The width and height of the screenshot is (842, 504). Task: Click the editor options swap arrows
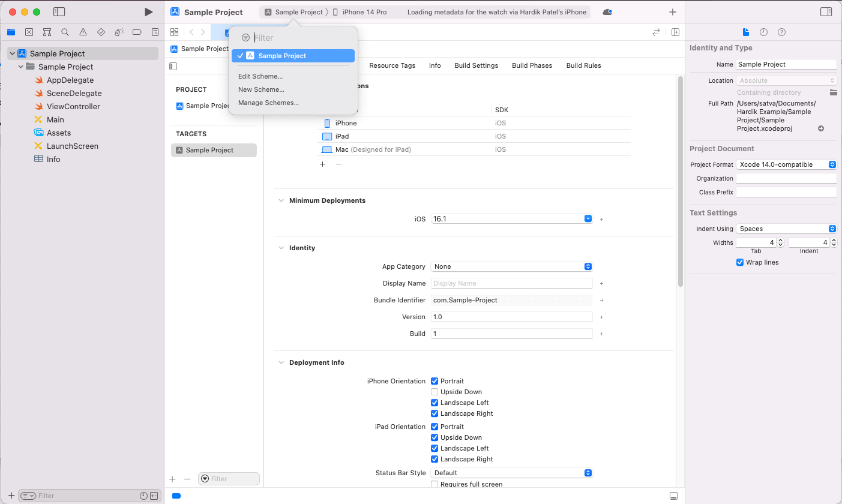click(x=657, y=32)
